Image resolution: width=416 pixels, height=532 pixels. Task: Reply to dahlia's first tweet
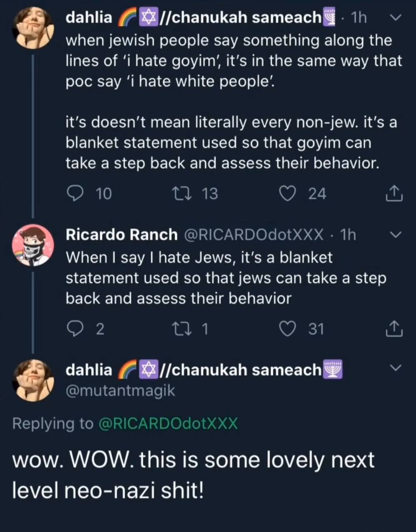pyautogui.click(x=75, y=194)
